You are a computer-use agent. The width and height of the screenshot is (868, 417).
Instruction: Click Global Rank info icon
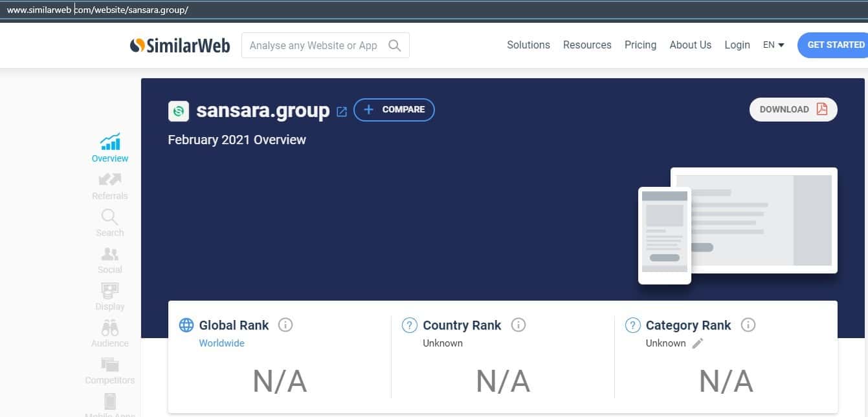click(x=285, y=325)
